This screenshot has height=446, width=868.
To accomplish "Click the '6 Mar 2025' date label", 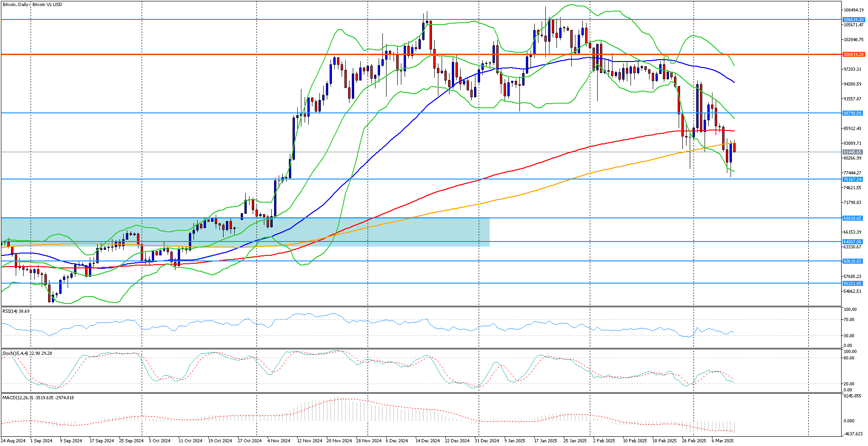I will point(723,441).
